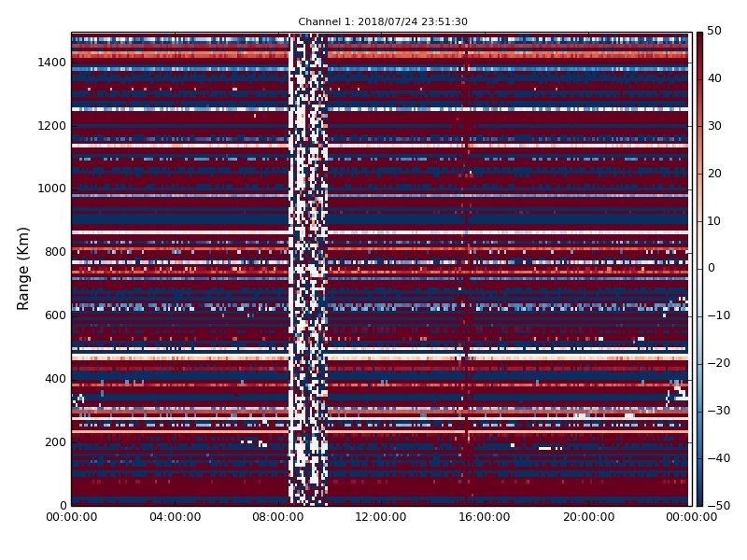Click the 400 range tick label
This screenshot has height=560, width=747.
55,379
